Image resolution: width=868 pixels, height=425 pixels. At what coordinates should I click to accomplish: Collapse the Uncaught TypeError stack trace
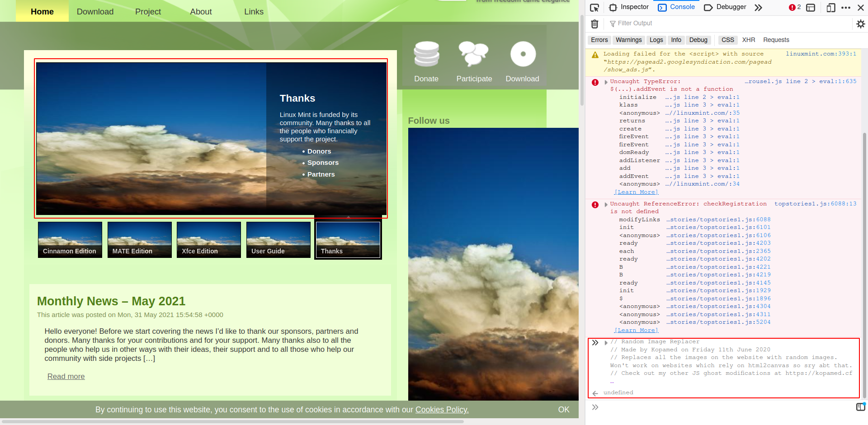tap(606, 82)
